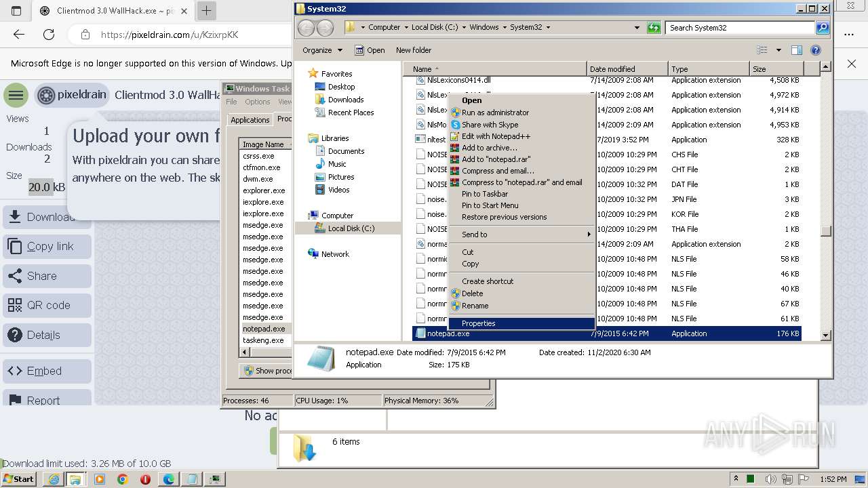Viewport: 868px width, 488px height.
Task: Click Create shortcut entry
Action: pyautogui.click(x=488, y=281)
